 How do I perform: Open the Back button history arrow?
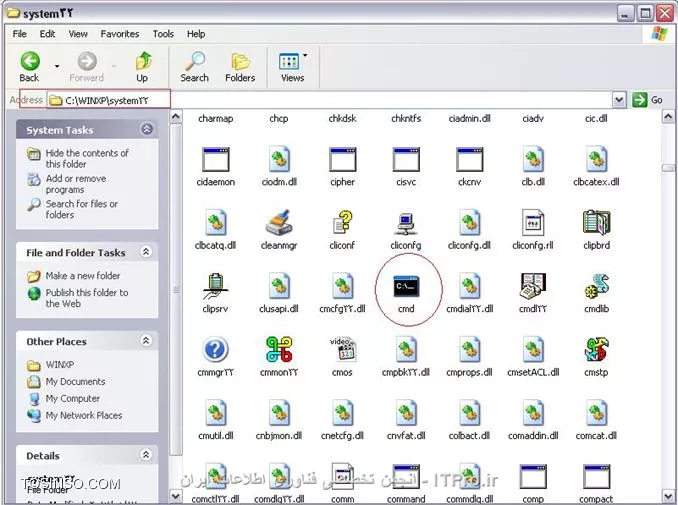coord(57,66)
